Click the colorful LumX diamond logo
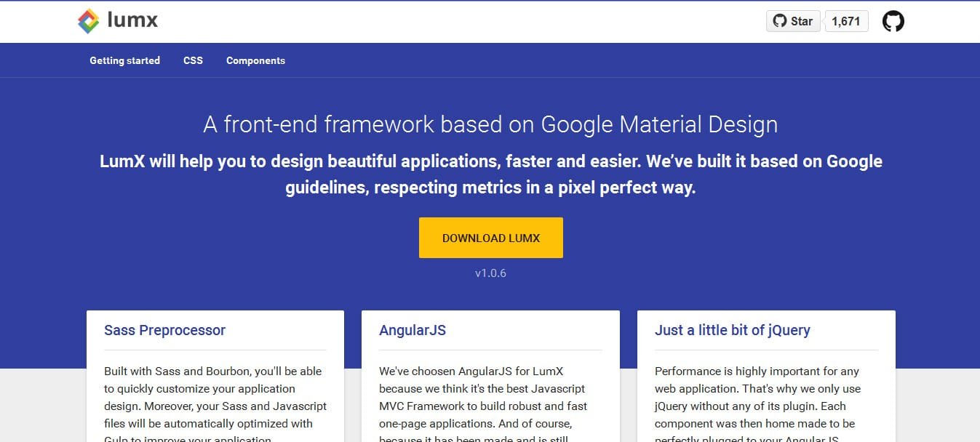This screenshot has height=442, width=980. 89,22
